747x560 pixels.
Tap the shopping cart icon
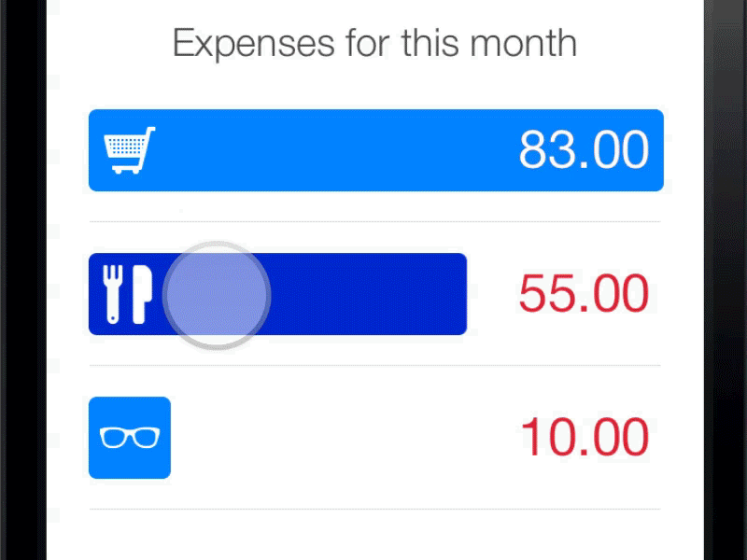[x=129, y=150]
